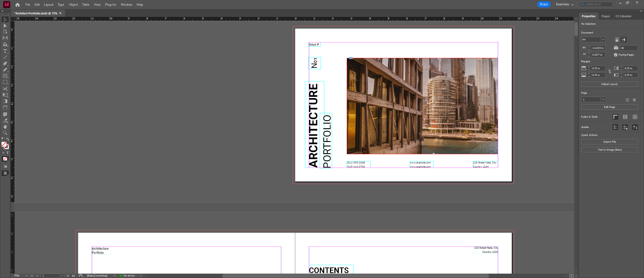Click the Import File button
Image resolution: width=644 pixels, height=278 pixels.
[609, 142]
